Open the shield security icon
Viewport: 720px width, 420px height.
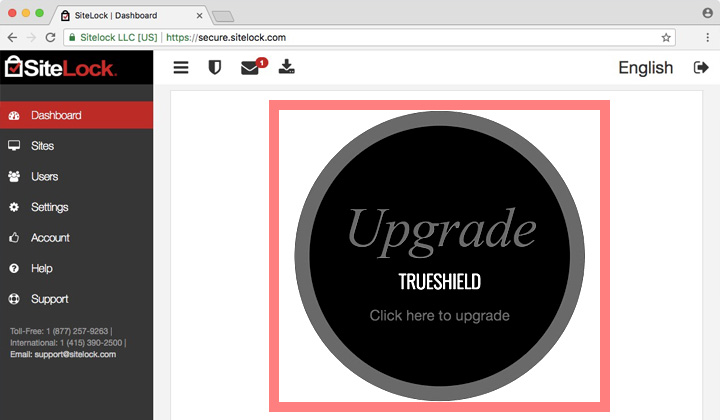(214, 67)
